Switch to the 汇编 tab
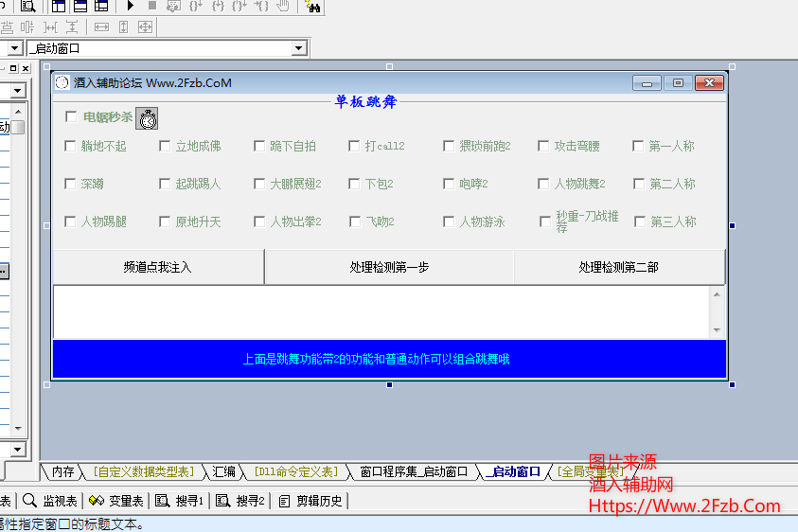This screenshot has height=532, width=798. pyautogui.click(x=224, y=472)
